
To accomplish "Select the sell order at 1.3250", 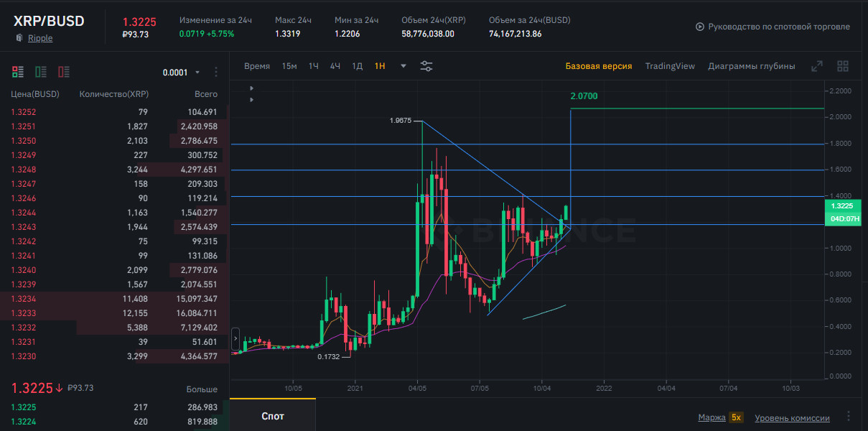I will pyautogui.click(x=114, y=141).
